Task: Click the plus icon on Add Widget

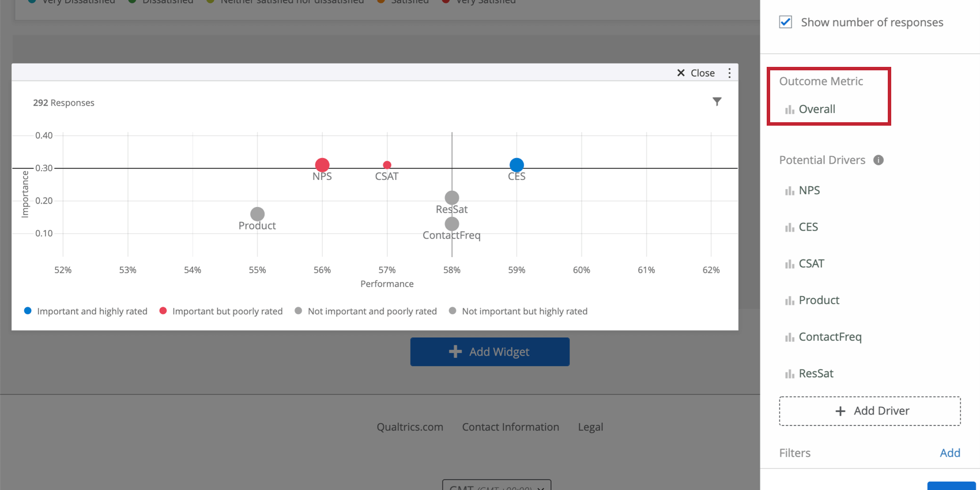Action: (455, 352)
